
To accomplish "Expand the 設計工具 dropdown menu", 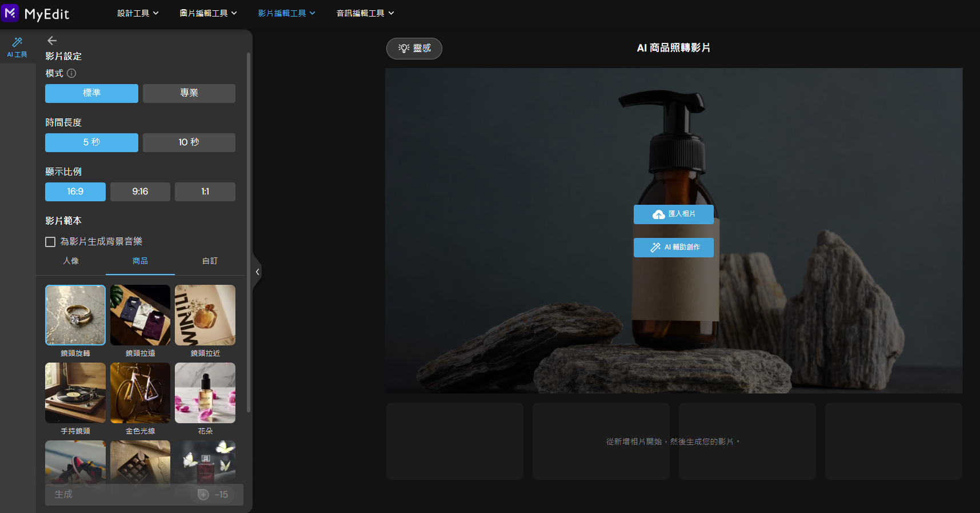I will pos(138,13).
